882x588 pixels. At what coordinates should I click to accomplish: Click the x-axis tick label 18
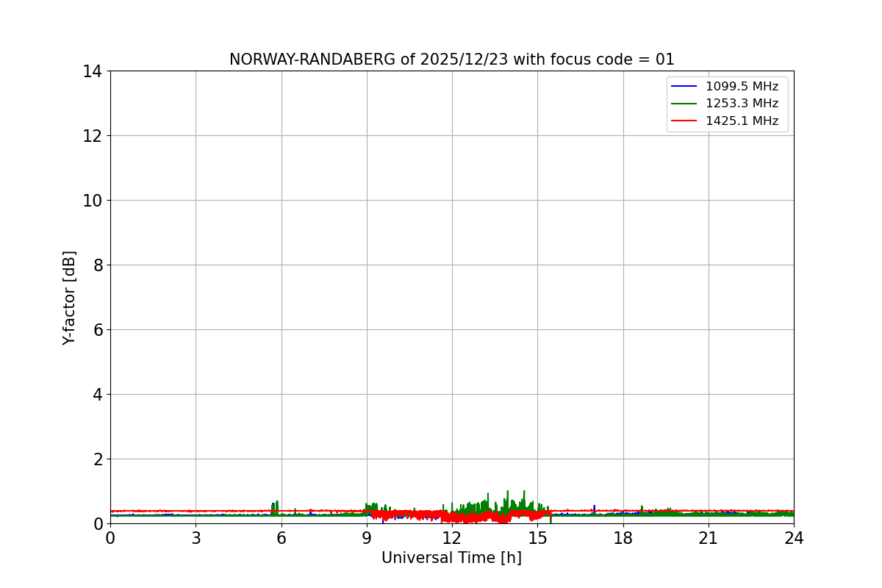[623, 538]
